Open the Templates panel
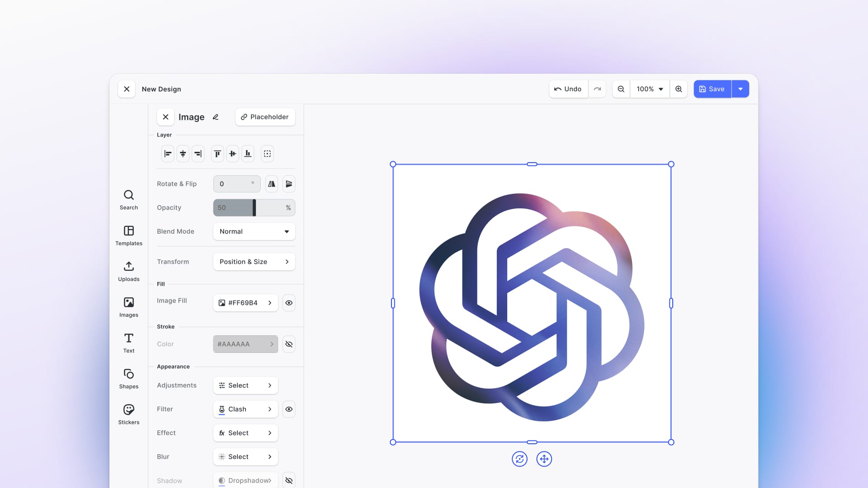This screenshot has height=488, width=868. tap(128, 235)
